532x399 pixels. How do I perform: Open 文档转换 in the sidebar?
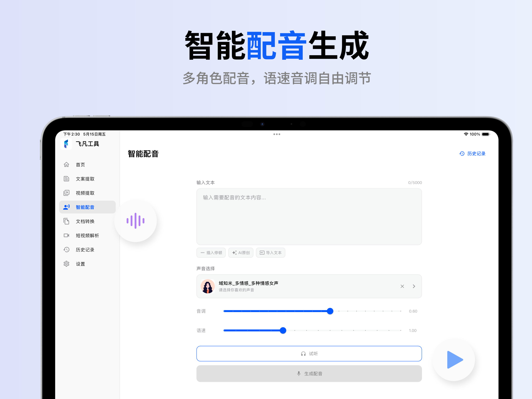tap(87, 221)
